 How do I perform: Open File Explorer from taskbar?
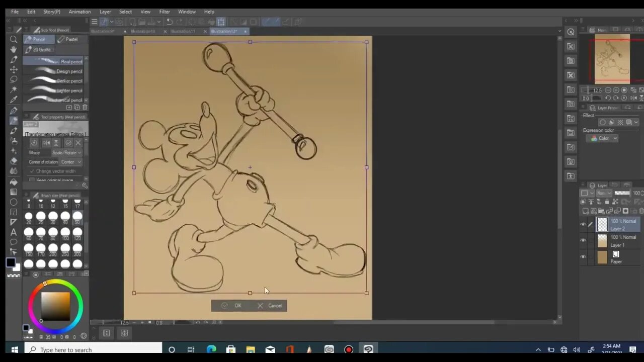251,349
